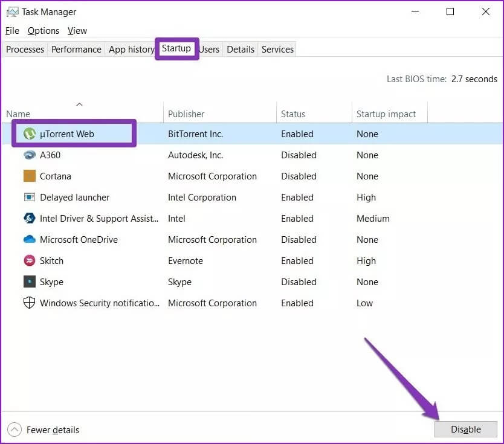Click the Autodesk, Inc. publisher cell

[195, 155]
